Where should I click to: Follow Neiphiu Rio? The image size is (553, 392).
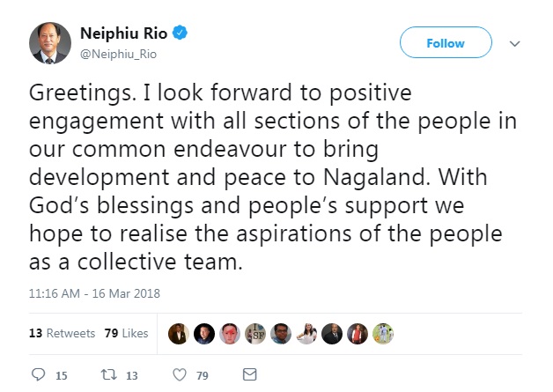click(x=446, y=42)
